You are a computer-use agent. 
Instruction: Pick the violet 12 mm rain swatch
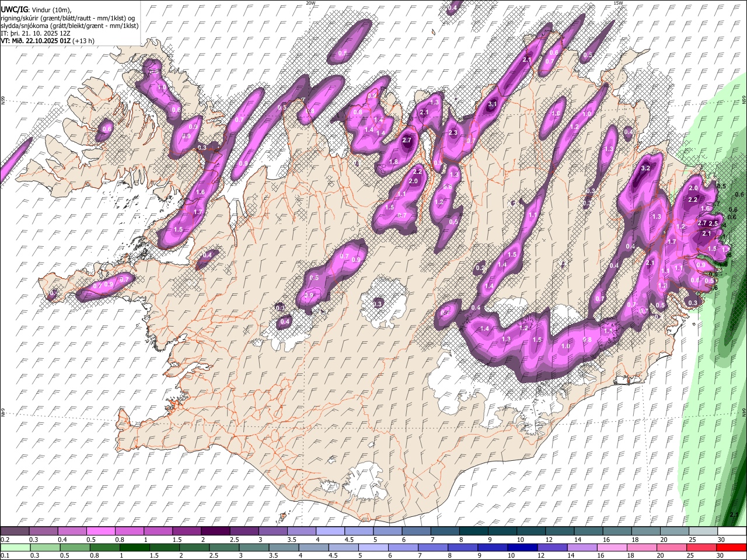(x=553, y=548)
